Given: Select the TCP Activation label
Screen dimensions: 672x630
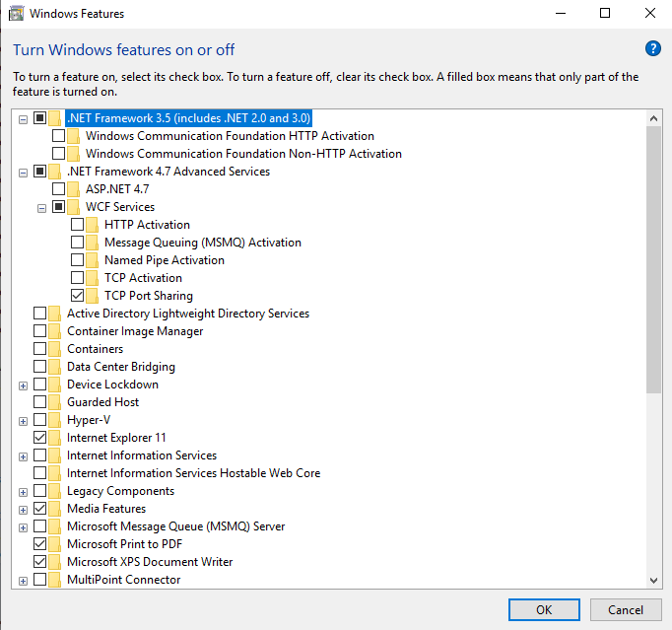Looking at the screenshot, I should click(x=143, y=278).
